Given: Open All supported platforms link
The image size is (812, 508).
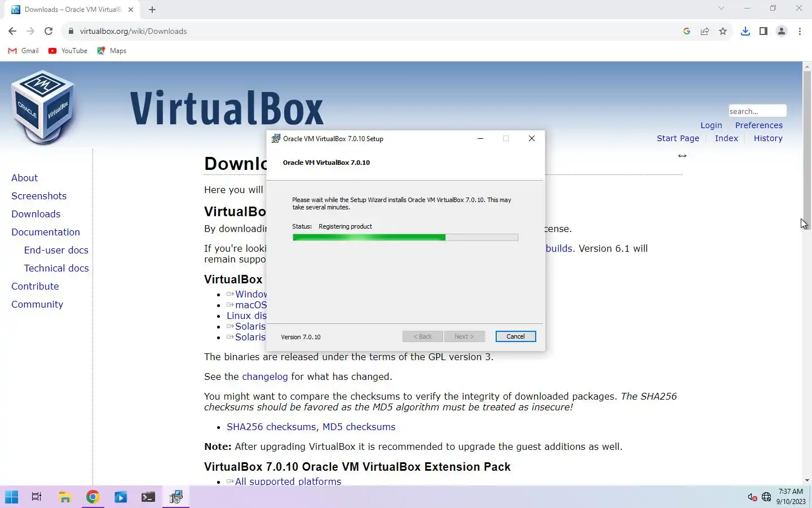Looking at the screenshot, I should coord(288,481).
